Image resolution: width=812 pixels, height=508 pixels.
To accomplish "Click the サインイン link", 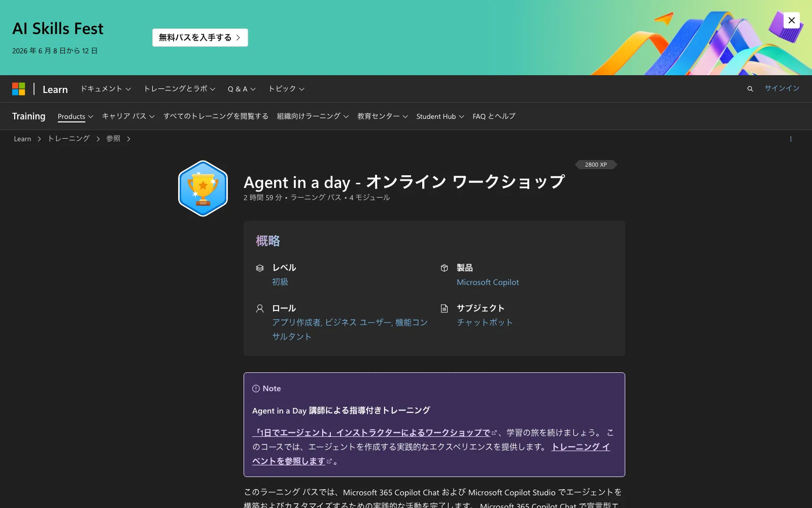I will pyautogui.click(x=782, y=88).
